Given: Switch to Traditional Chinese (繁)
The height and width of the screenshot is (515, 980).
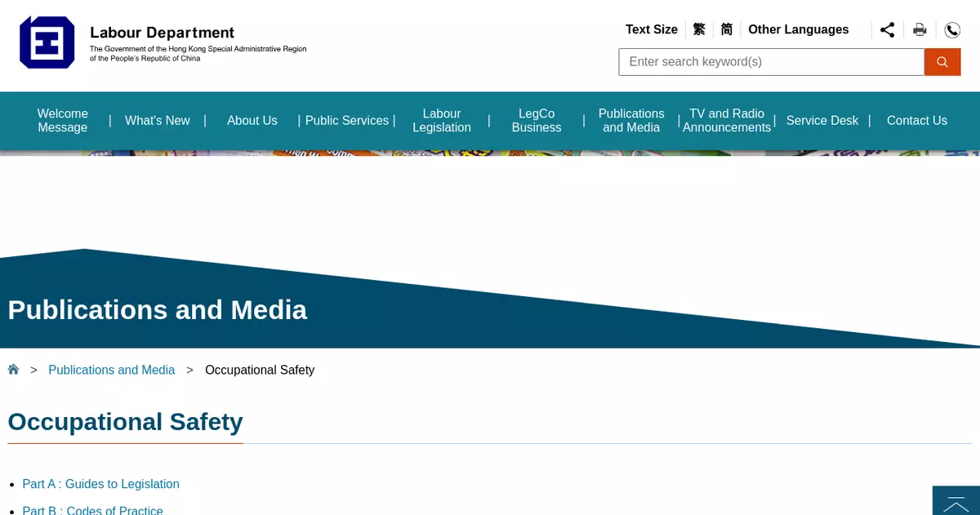Looking at the screenshot, I should click(699, 29).
